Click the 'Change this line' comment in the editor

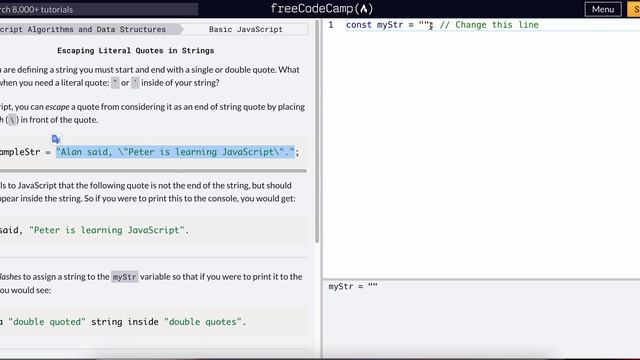489,25
